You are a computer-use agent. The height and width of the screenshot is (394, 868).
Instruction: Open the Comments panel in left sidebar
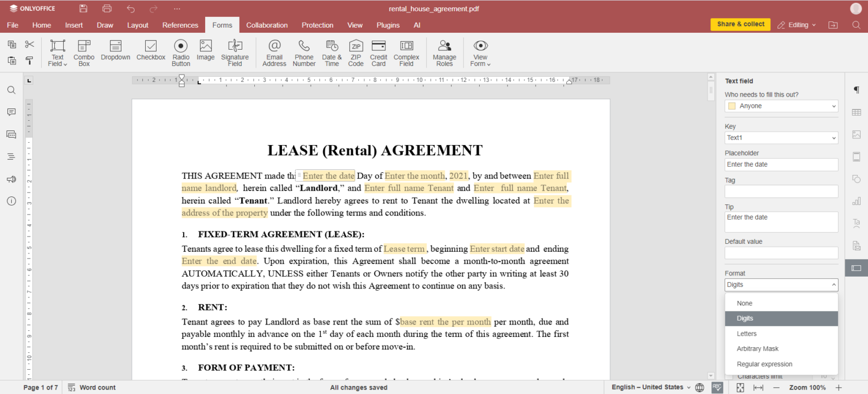[11, 112]
